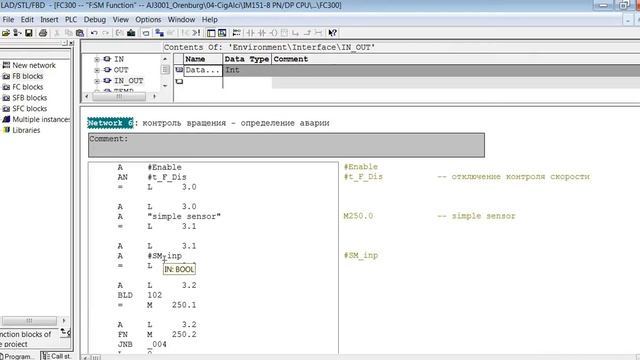Screen dimensions: 640x360
Task: Open the Debug menu
Action: coord(95,20)
